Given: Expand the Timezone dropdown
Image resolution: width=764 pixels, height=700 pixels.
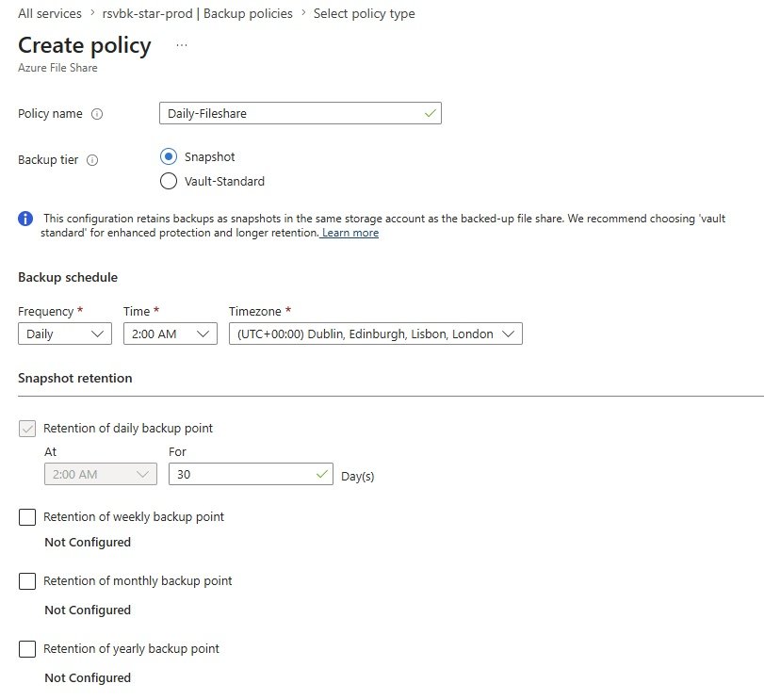Looking at the screenshot, I should click(376, 334).
